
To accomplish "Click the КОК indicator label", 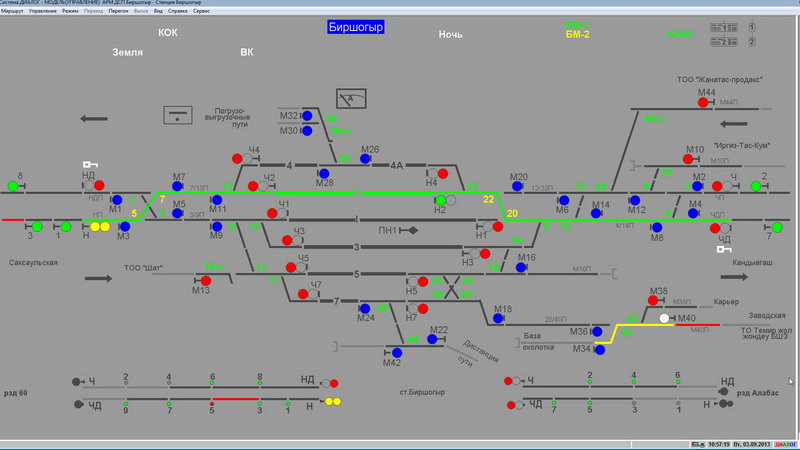I will click(x=167, y=33).
